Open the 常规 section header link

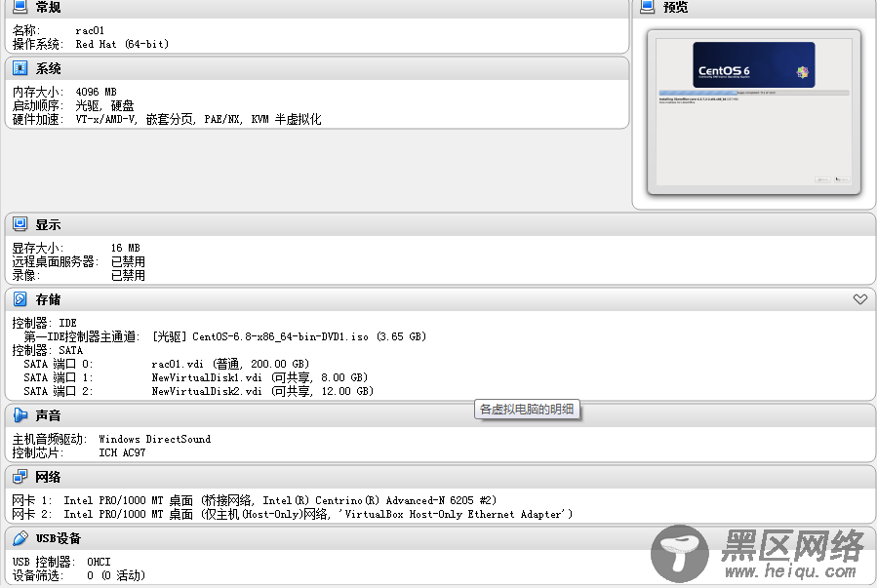coord(48,7)
